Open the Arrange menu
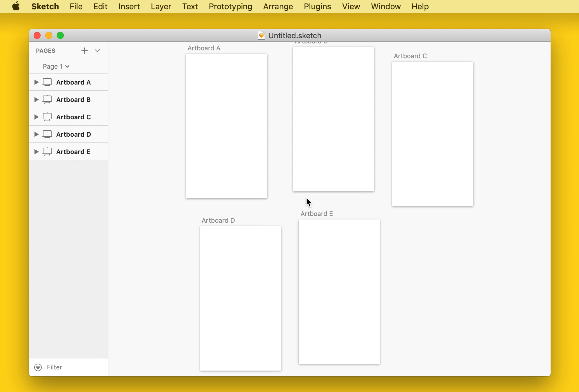This screenshot has height=392, width=579. [278, 6]
